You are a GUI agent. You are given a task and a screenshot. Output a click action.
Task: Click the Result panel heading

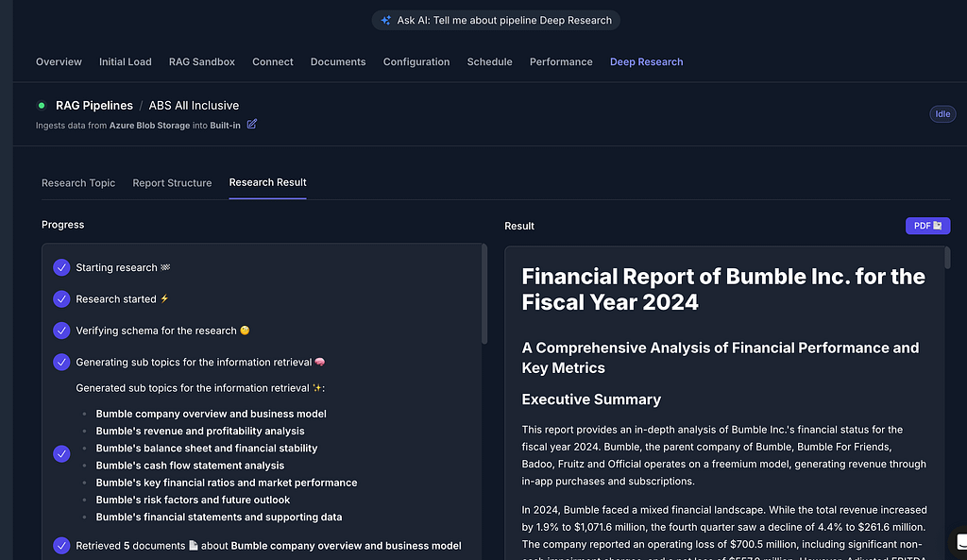point(519,226)
